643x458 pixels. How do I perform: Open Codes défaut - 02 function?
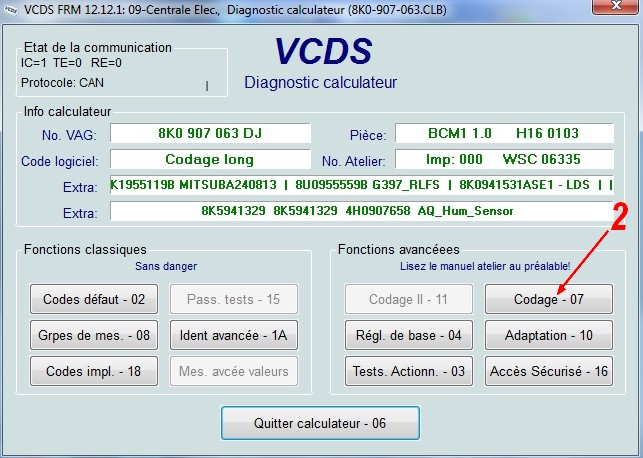tap(94, 298)
